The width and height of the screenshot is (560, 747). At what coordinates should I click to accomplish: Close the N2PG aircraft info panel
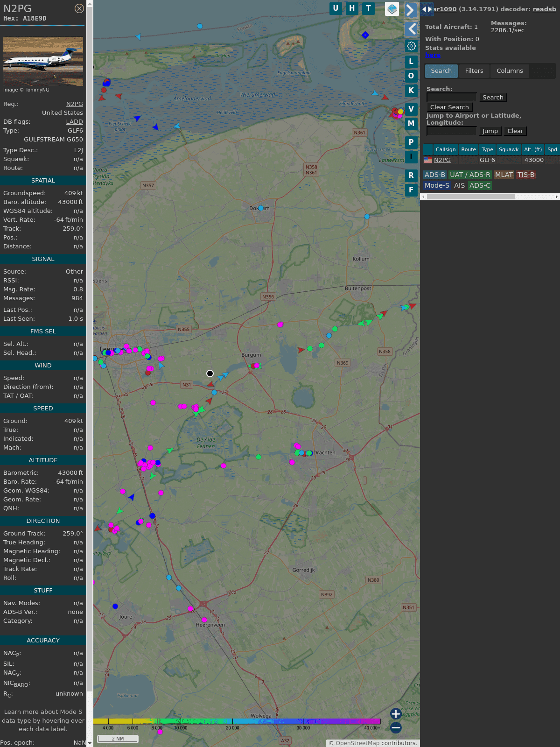(79, 8)
